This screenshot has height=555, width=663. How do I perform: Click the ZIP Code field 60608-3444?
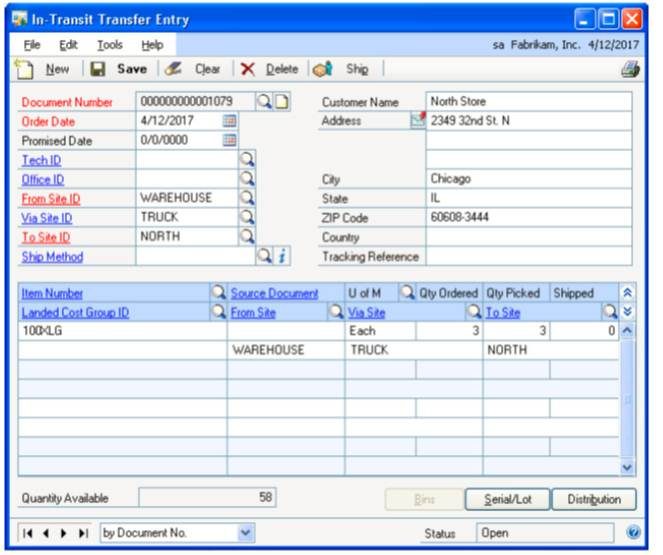(x=529, y=217)
